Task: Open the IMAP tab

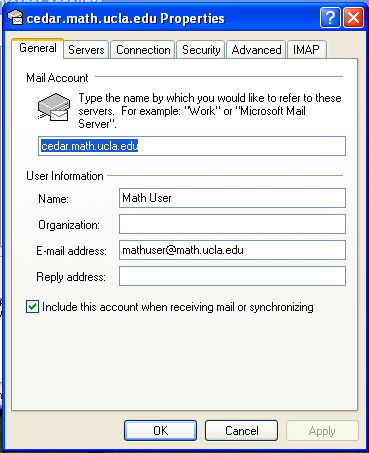Action: (x=306, y=50)
